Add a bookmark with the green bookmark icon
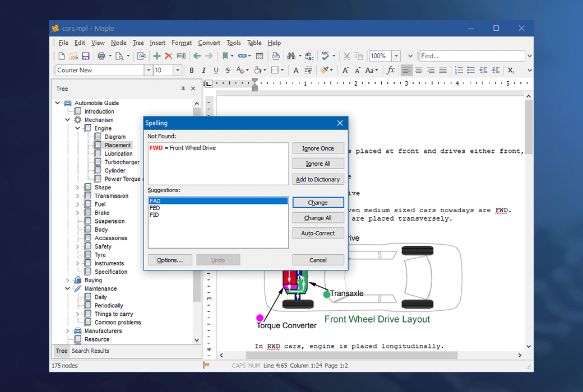 (x=225, y=56)
